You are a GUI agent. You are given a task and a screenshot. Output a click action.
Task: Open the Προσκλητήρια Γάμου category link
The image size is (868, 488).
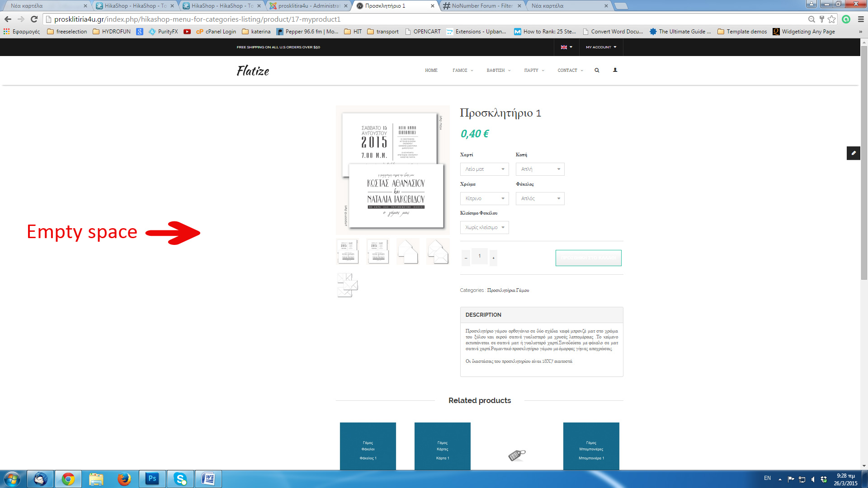coord(508,290)
